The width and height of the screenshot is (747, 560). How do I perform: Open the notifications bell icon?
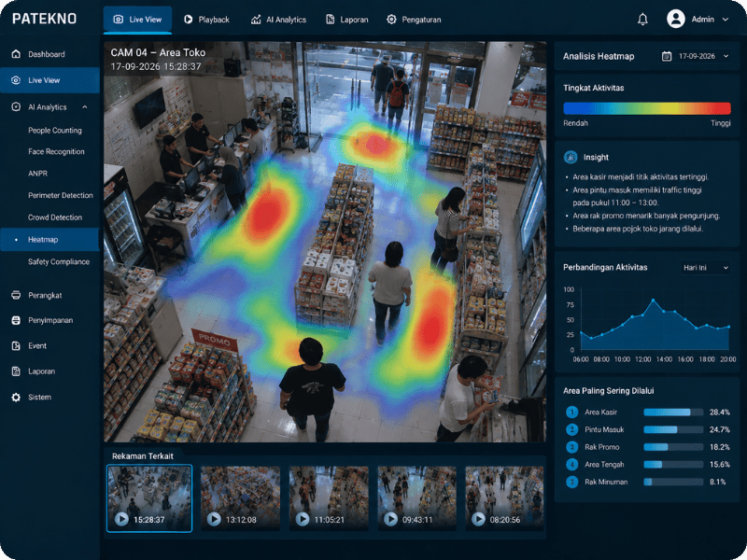coord(642,19)
